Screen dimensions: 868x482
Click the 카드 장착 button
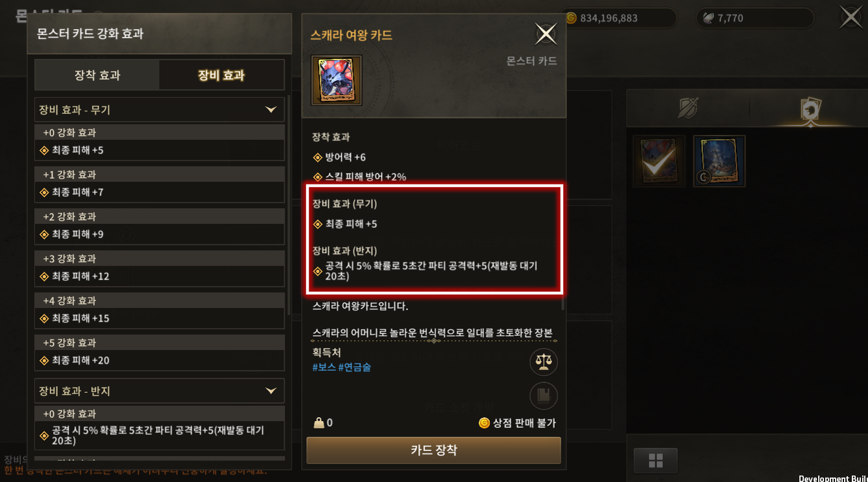[434, 450]
